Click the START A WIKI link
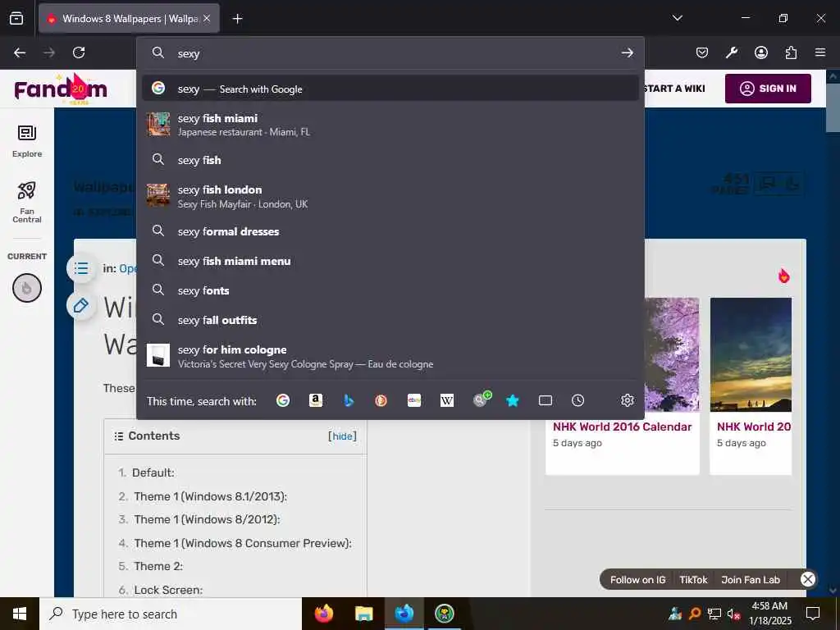Screen dimensions: 840x630 point(674,89)
